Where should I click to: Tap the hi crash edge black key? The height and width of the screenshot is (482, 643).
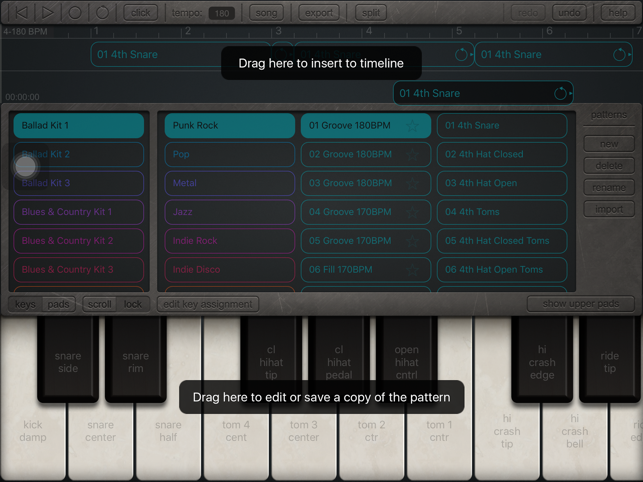[x=542, y=359]
